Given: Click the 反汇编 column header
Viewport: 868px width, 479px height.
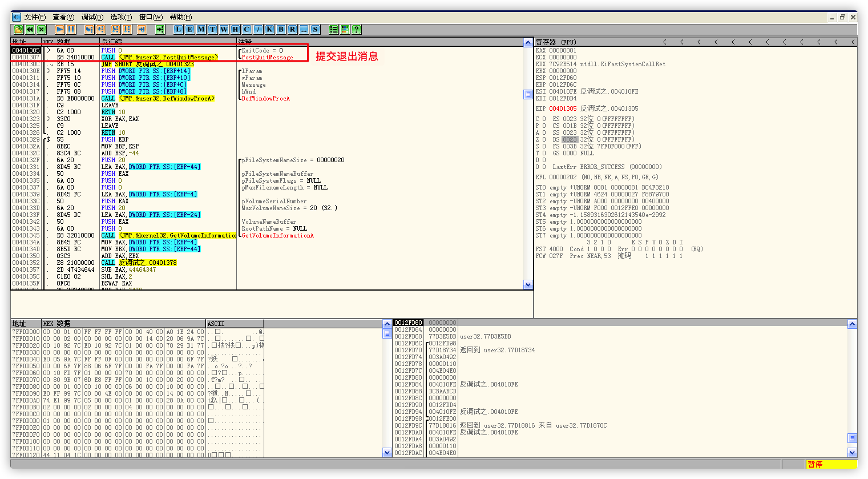Looking at the screenshot, I should pyautogui.click(x=112, y=42).
